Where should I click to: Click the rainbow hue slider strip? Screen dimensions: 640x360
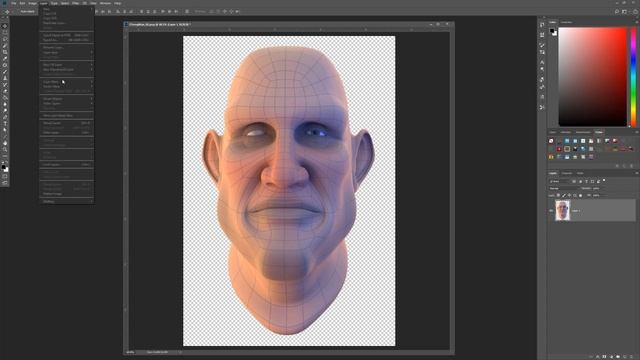633,77
